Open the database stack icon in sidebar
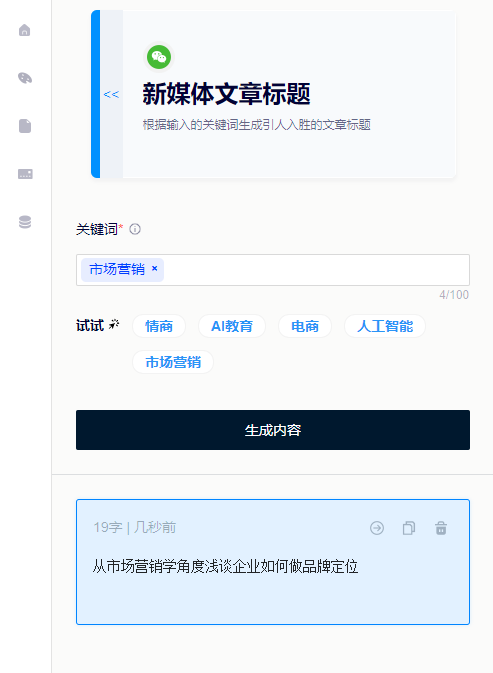Viewport: 493px width, 673px height. [x=25, y=222]
